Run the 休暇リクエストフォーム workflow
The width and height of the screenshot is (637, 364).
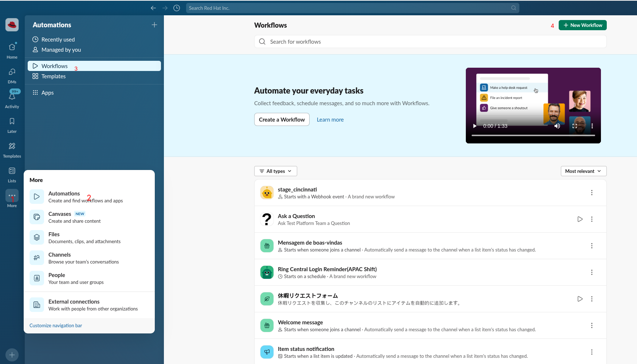tap(580, 299)
